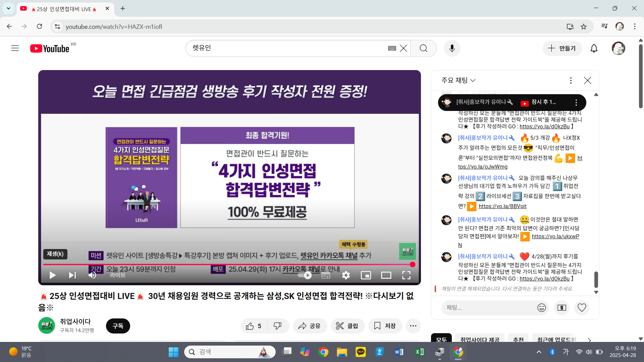This screenshot has height=362, width=644.
Task: Click the Super Chat dollar icon
Action: pos(561,308)
